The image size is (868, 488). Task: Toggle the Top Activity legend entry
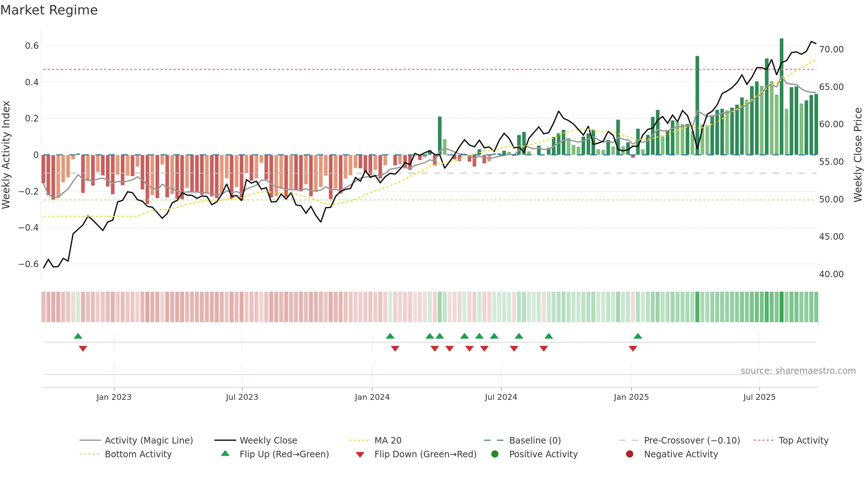[791, 440]
